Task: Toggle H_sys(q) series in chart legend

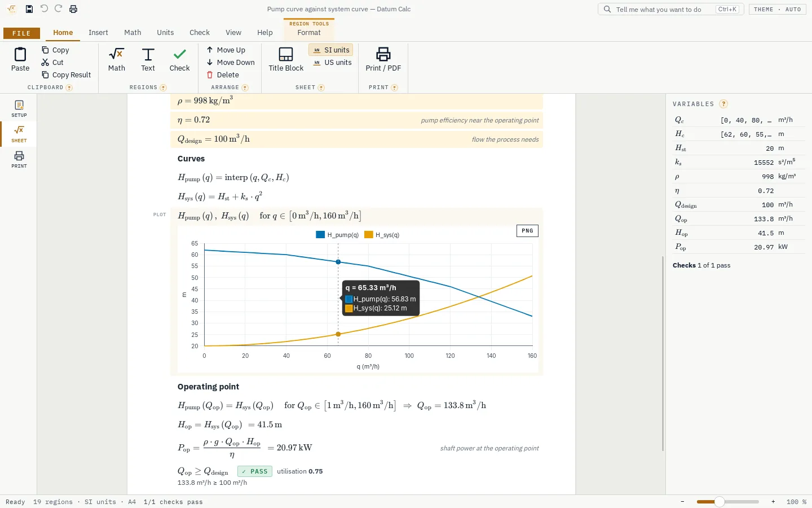Action: tap(382, 235)
